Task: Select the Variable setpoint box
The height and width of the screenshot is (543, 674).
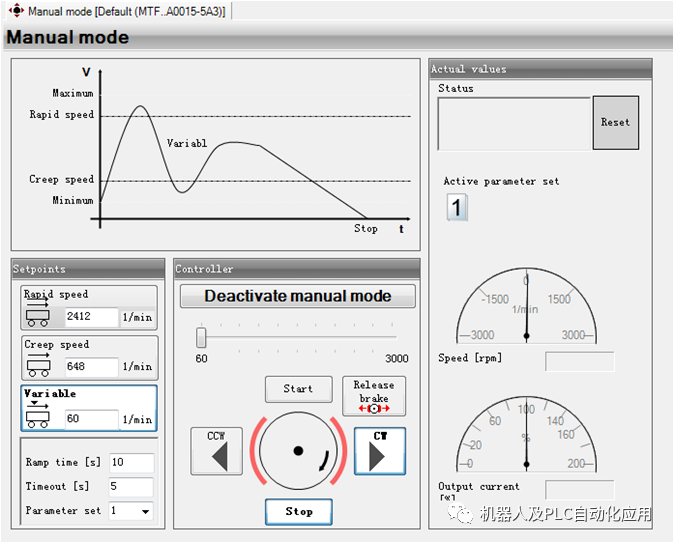Action: click(89, 408)
